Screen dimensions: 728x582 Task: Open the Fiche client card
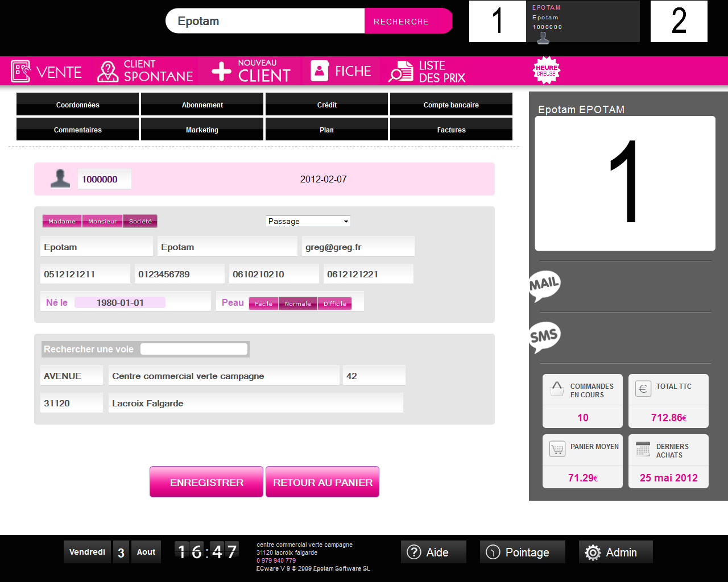pyautogui.click(x=341, y=72)
